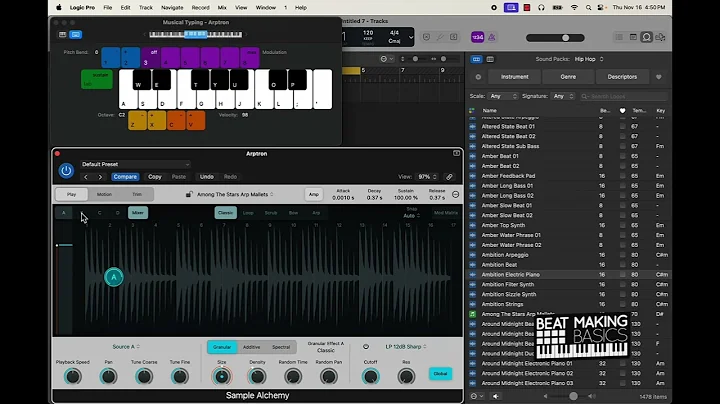Open the list editors toolbar icon
This screenshot has height=404, width=720.
click(619, 37)
